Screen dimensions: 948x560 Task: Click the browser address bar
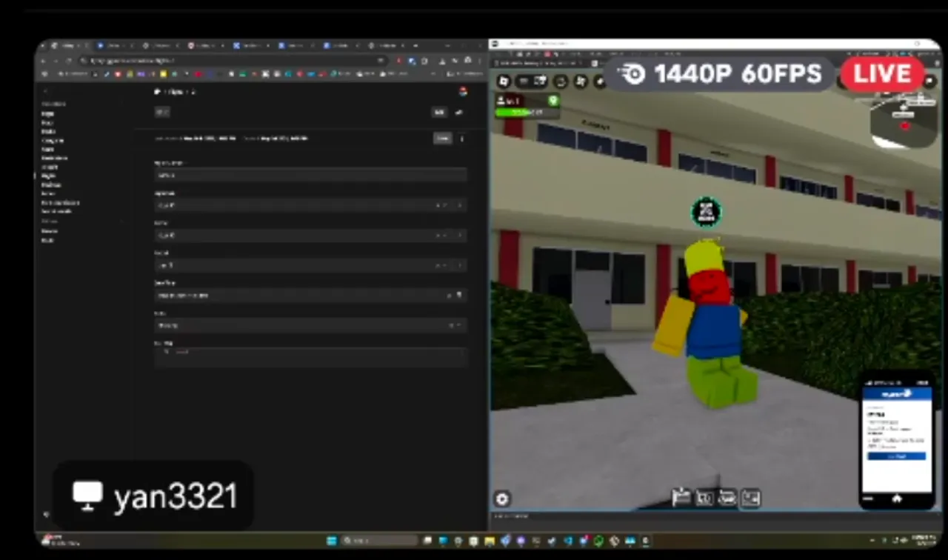[233, 61]
